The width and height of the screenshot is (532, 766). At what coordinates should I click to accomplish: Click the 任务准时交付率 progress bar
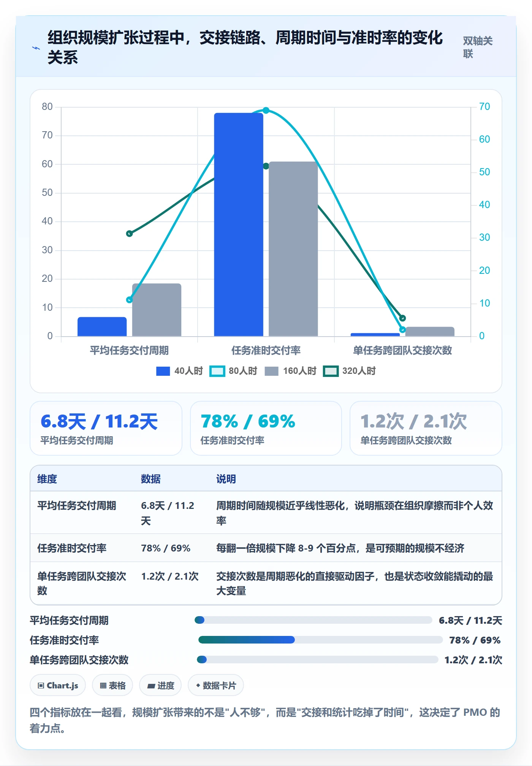click(320, 640)
